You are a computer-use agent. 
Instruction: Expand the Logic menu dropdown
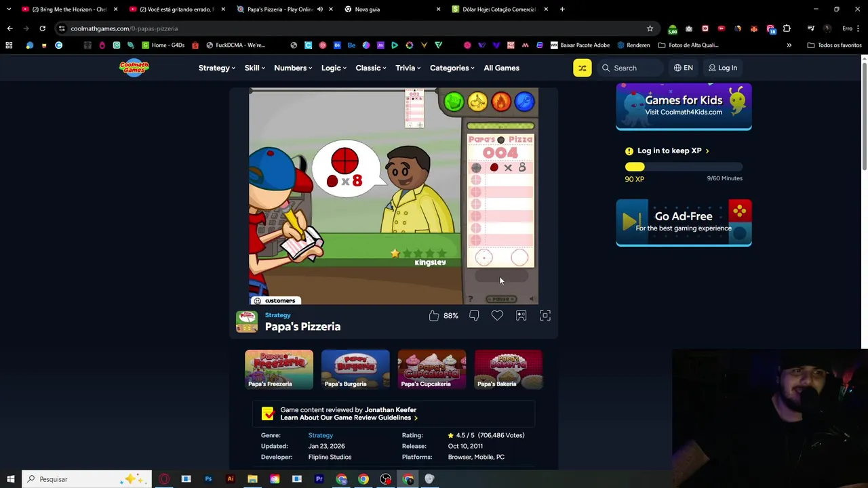point(334,68)
